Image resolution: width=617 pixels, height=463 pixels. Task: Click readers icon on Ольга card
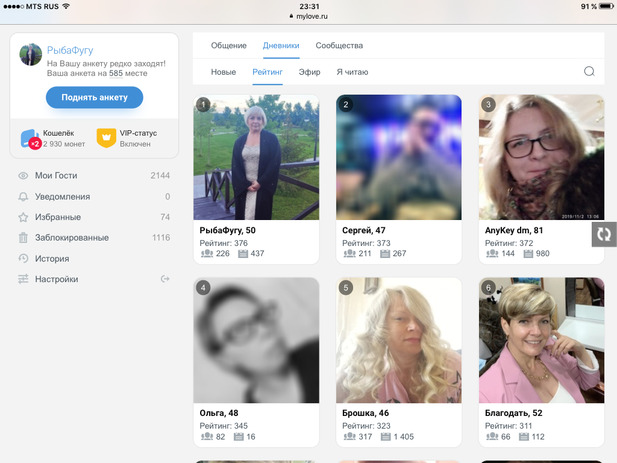point(207,437)
